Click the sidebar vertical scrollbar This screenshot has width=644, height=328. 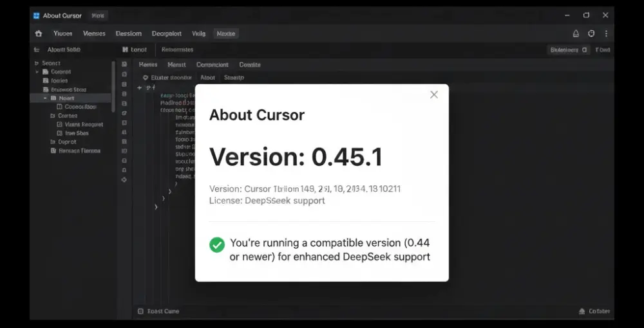coord(113,86)
